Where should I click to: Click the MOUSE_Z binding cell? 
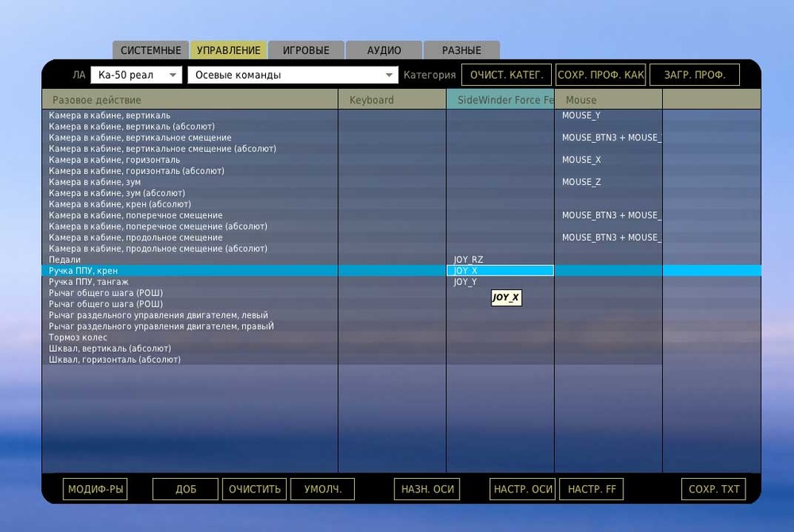pos(609,182)
